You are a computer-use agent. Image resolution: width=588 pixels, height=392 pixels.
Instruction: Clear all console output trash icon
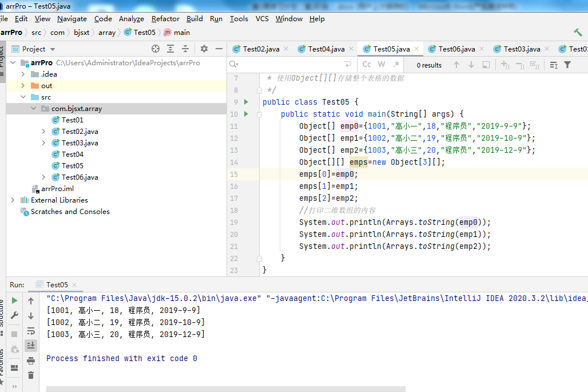coord(31,375)
